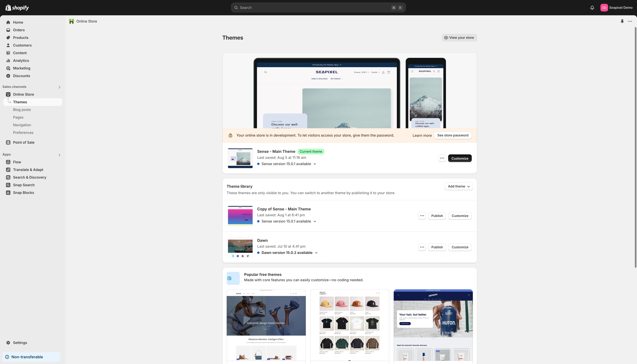Open the Add theme dropdown
Screen dimensions: 637x364
459,186
